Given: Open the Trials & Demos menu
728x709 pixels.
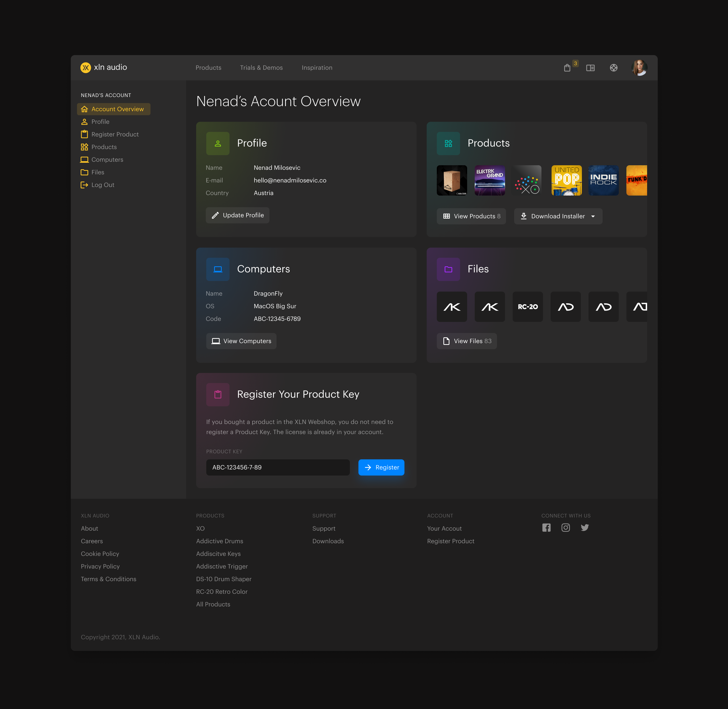Looking at the screenshot, I should 261,68.
